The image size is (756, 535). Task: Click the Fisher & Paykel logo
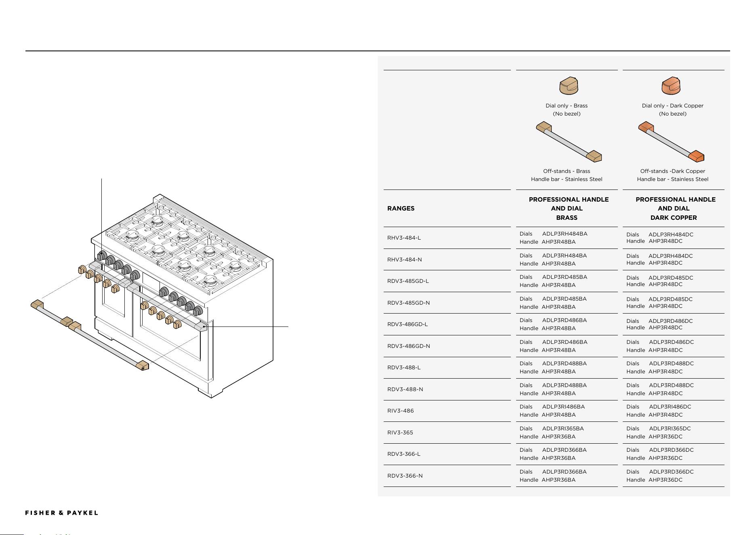point(62,513)
